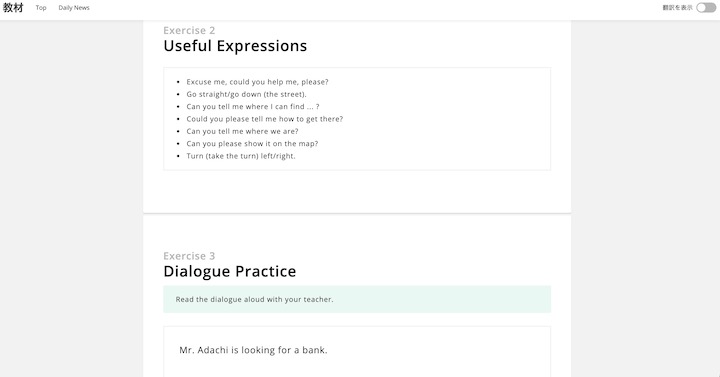Screen dimensions: 720x377
Task: Select phrase 'Could you please tell me how to get there?'
Action: tap(264, 119)
